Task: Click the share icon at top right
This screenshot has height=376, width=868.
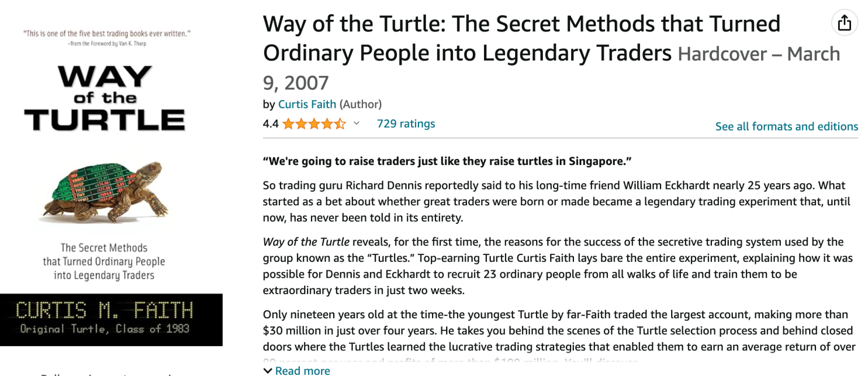Action: coord(844,23)
